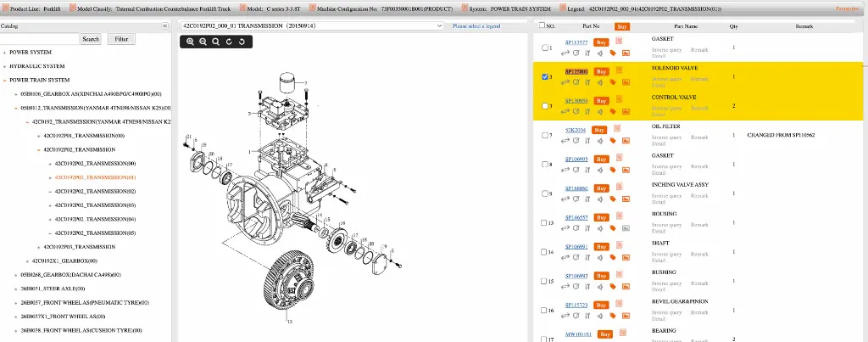868x342 pixels.
Task: Zoom out of the transmission diagram
Action: point(203,42)
